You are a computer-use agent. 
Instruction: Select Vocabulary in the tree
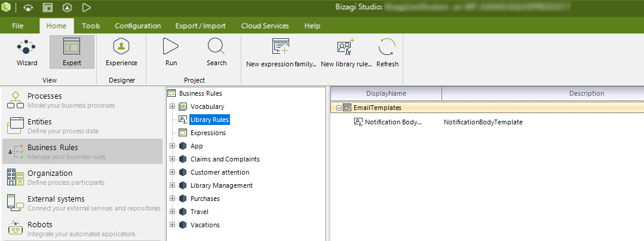pyautogui.click(x=207, y=106)
